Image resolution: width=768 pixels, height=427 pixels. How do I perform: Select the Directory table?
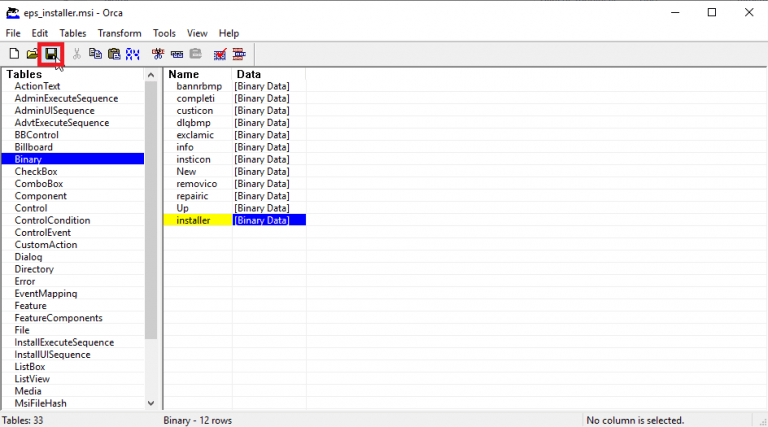coord(34,269)
